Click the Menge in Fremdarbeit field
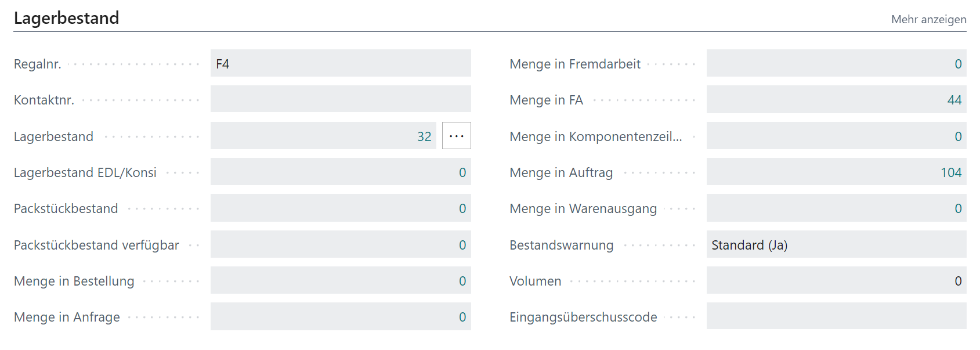 (x=836, y=64)
